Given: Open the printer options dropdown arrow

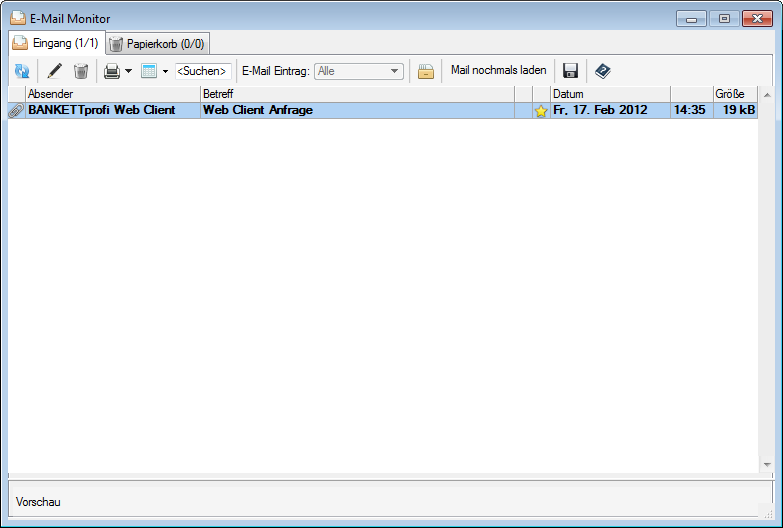Looking at the screenshot, I should coord(129,72).
